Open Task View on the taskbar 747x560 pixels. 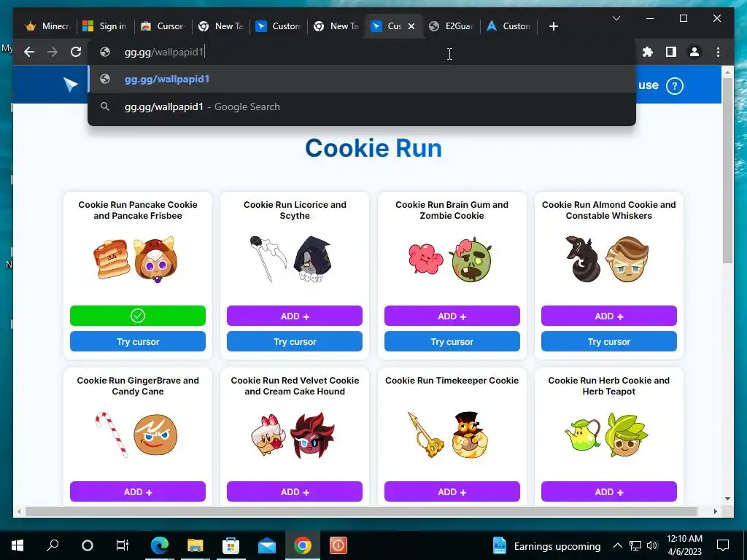(x=123, y=545)
